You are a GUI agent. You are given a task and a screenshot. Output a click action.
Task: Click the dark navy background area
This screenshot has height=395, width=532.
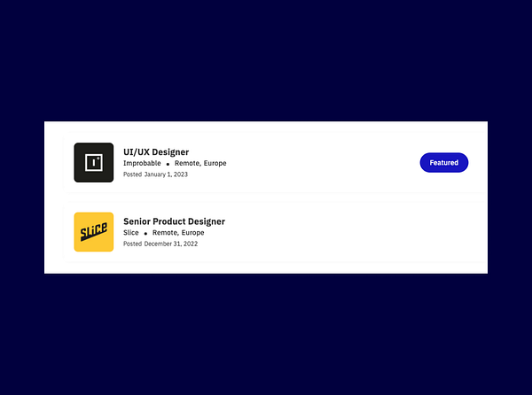(x=266, y=61)
